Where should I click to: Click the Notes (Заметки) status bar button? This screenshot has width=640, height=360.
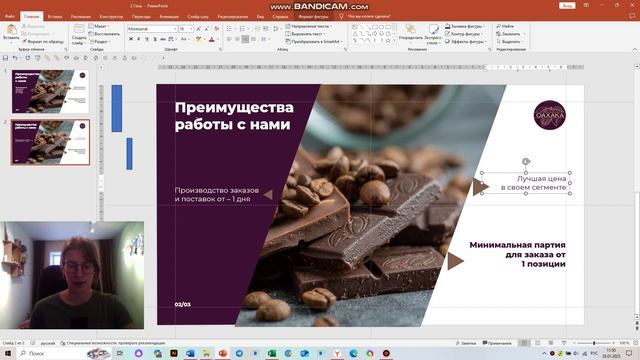point(466,343)
